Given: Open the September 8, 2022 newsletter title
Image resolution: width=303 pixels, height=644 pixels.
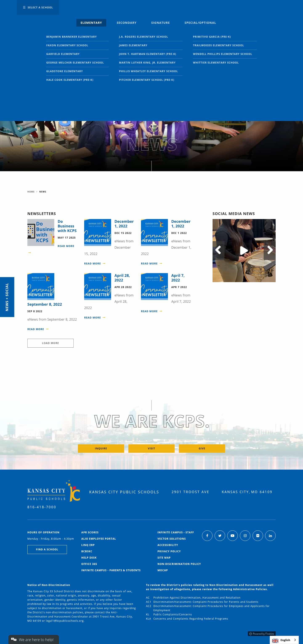Looking at the screenshot, I should coord(44,304).
